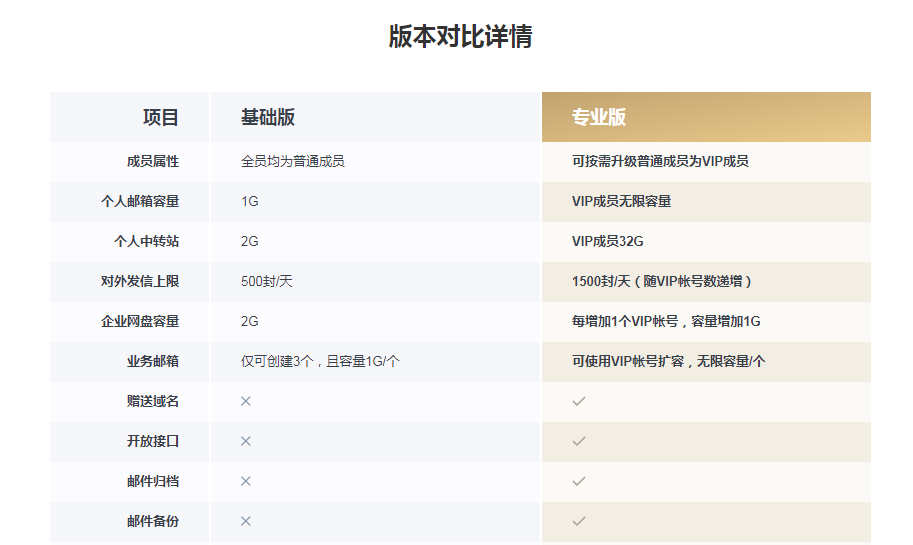Click the 1500封/天 professional limit cell
This screenshot has width=913, height=545.
click(x=662, y=281)
